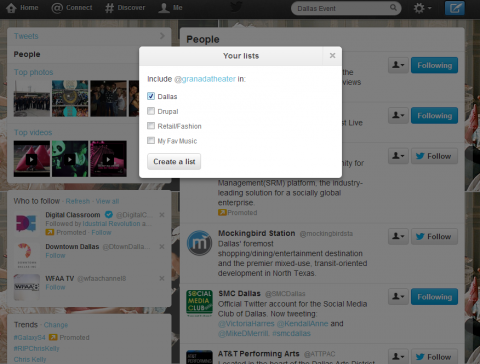Viewport: 480px width, 364px height.
Task: Expand user dropdown beside first Following button
Action: (x=398, y=65)
